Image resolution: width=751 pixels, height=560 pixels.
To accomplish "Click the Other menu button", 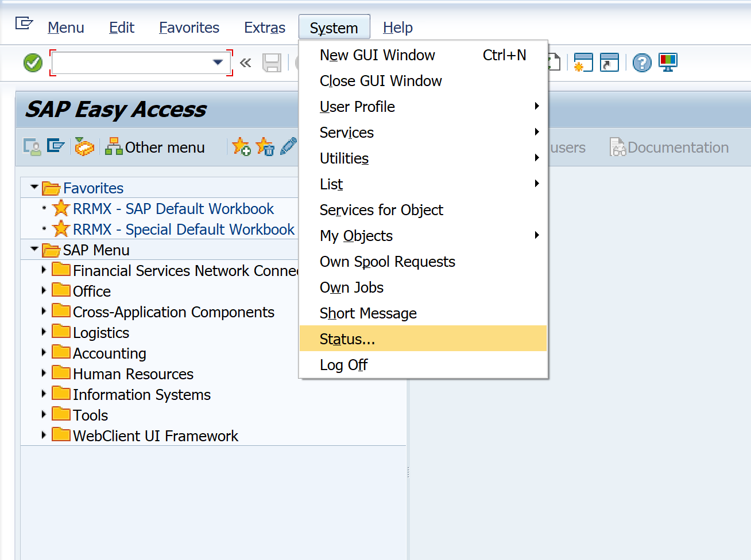I will pos(155,147).
